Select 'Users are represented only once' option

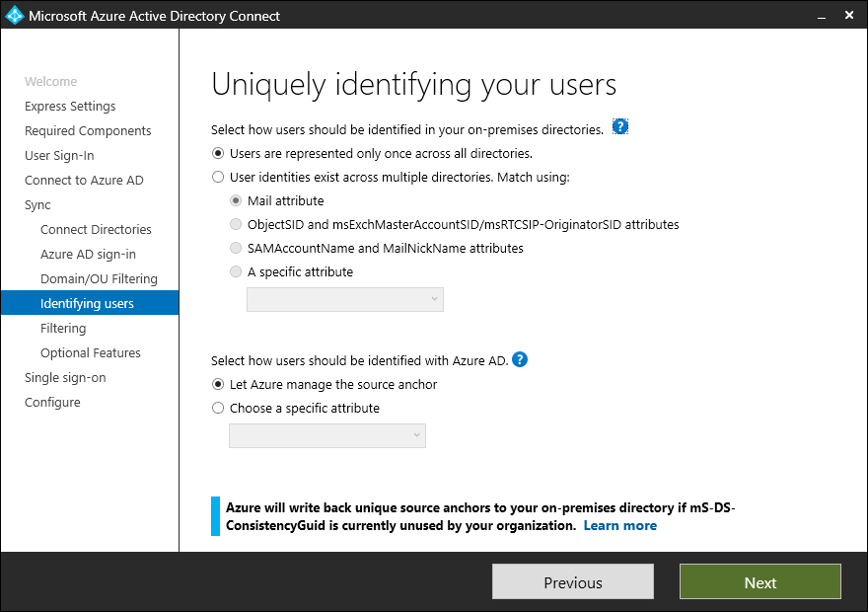[218, 154]
